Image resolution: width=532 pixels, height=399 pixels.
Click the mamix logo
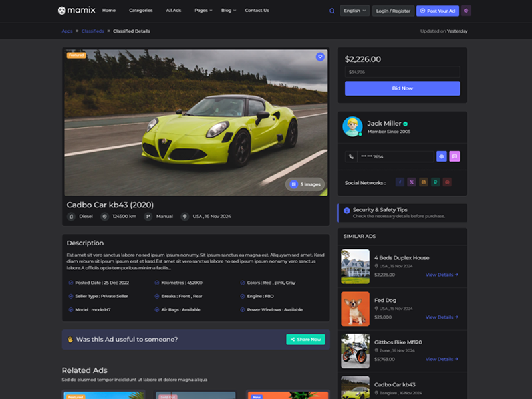[76, 11]
